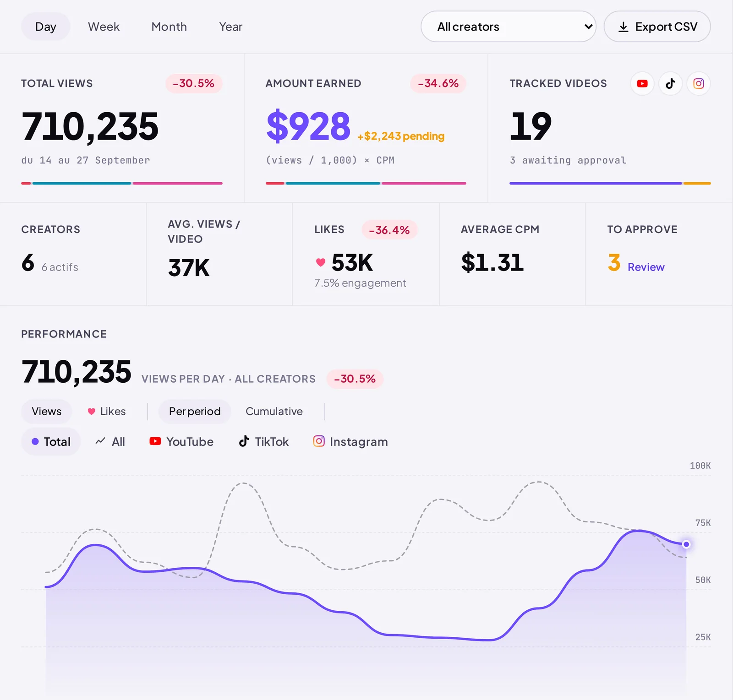
Task: Filter chart by YouTube platform
Action: coord(181,441)
